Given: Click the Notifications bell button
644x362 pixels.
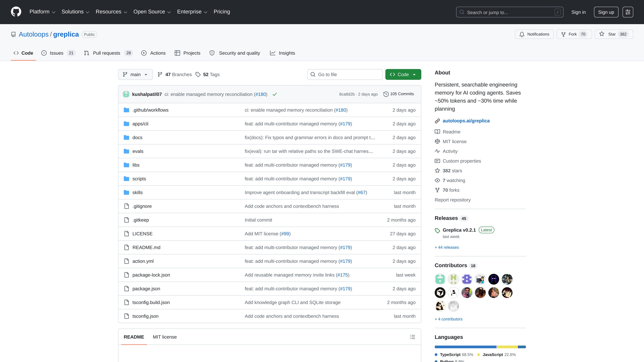Looking at the screenshot, I should 534,34.
